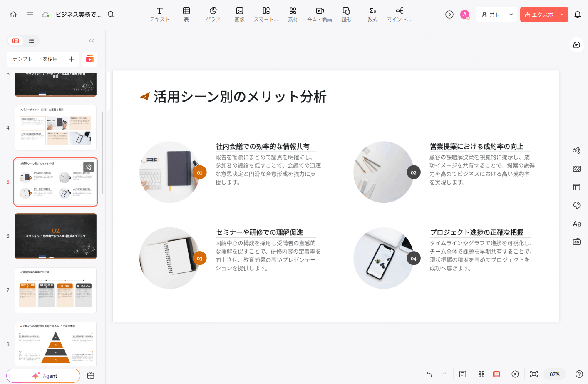
Task: Insert a グラフ chart
Action: tap(213, 15)
